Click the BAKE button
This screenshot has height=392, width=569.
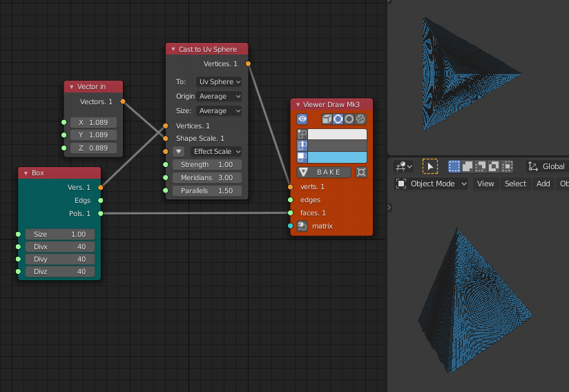[324, 172]
